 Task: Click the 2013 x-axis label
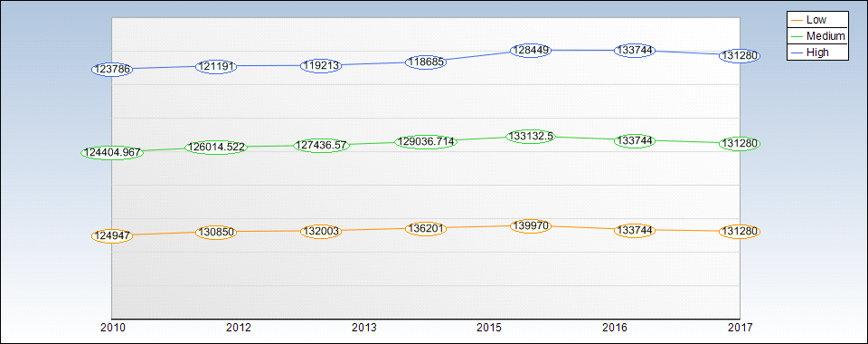point(364,328)
